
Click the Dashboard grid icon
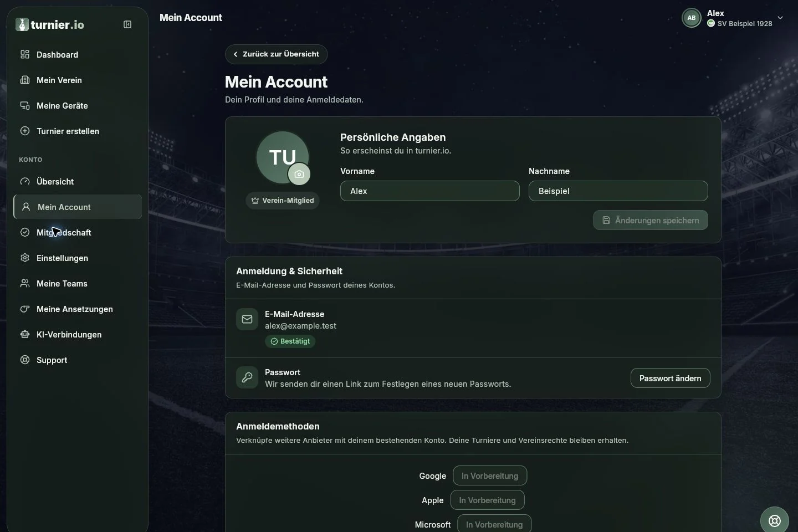pos(25,54)
